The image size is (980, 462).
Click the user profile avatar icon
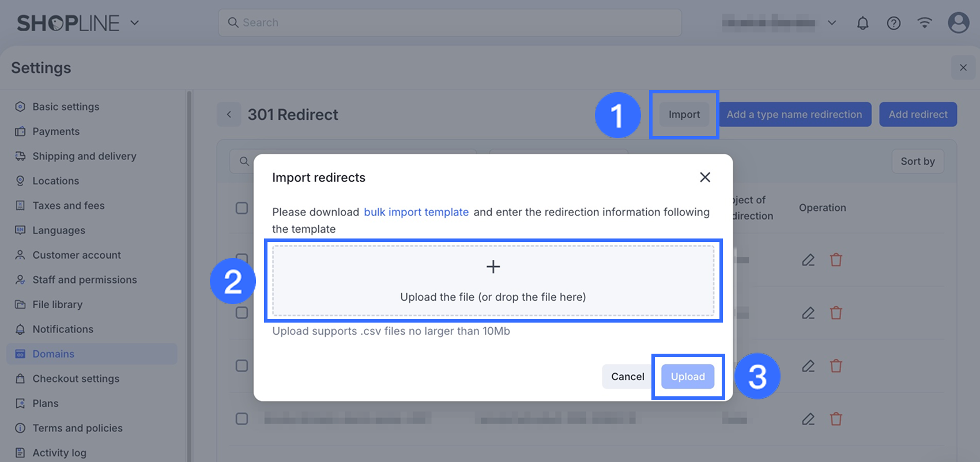(958, 23)
